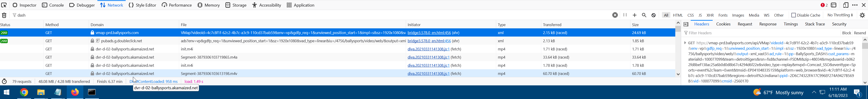Image resolution: width=868 pixels, height=99 pixels.
Task: Filter requests by CSS
Action: click(690, 15)
